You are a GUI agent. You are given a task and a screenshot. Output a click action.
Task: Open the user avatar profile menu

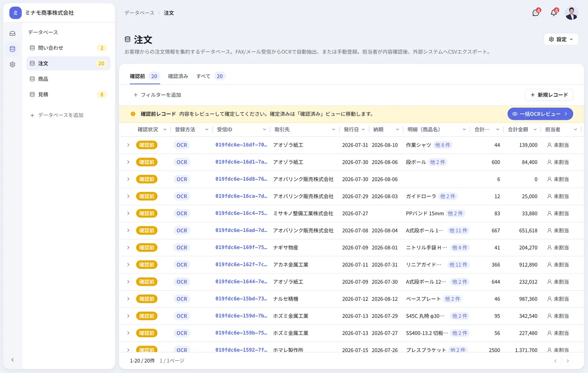pos(572,13)
